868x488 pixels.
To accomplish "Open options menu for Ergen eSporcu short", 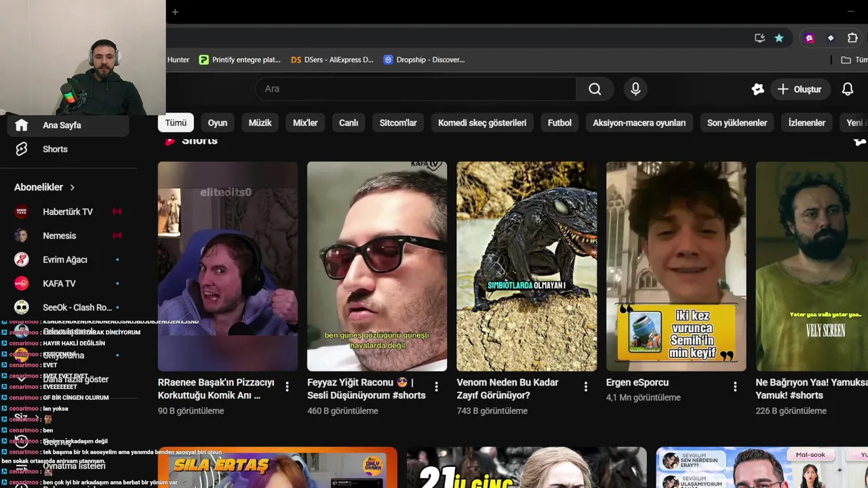I will point(735,386).
